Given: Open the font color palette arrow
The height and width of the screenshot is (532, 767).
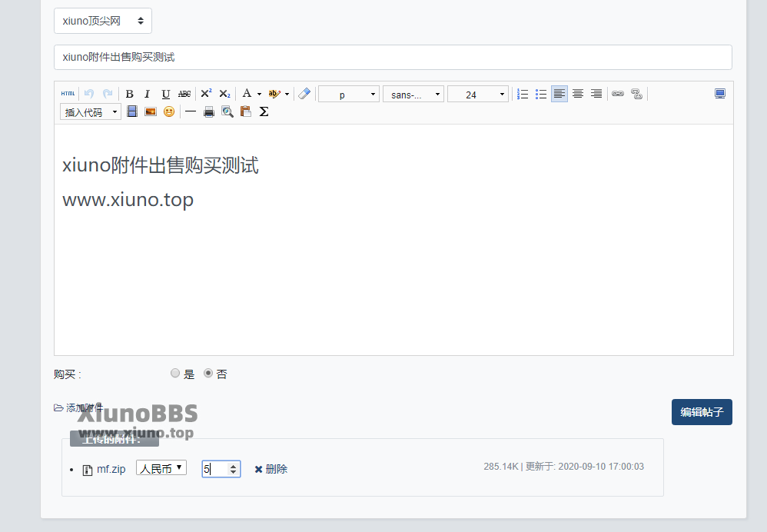Looking at the screenshot, I should (x=259, y=94).
